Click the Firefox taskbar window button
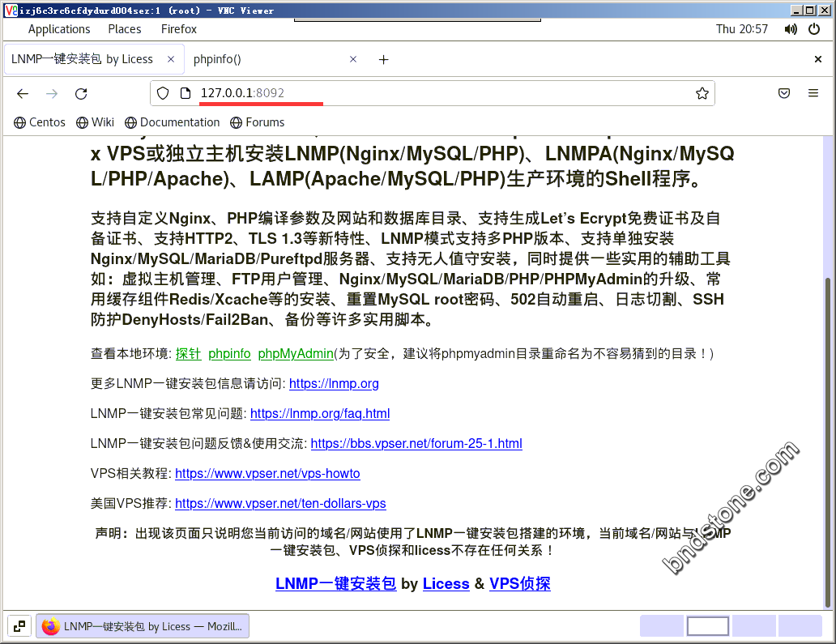836x644 pixels. point(143,626)
